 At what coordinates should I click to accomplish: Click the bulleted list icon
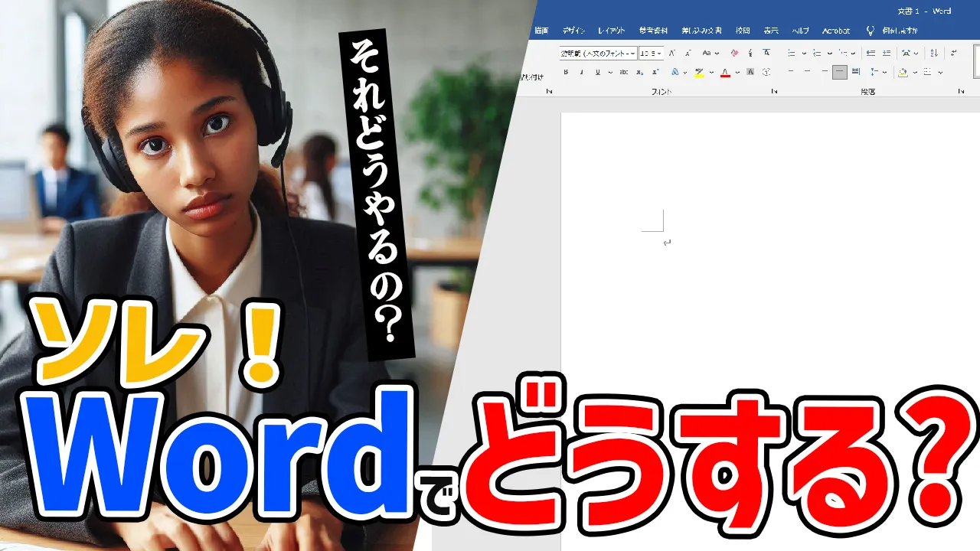(792, 53)
